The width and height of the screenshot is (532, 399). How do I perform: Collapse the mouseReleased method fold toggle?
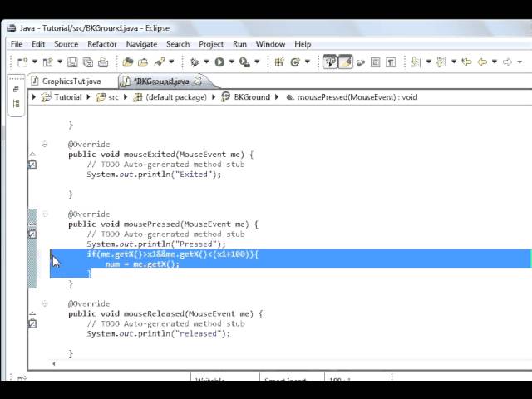pos(44,303)
